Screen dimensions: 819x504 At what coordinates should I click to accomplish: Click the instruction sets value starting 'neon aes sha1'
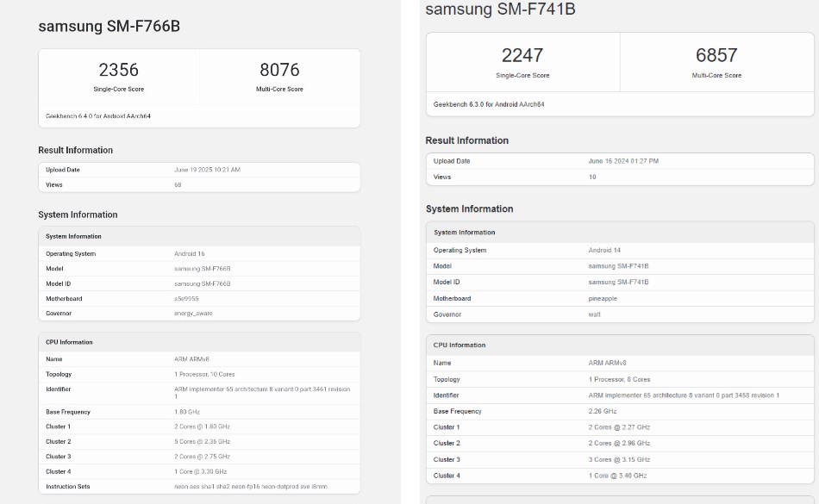click(251, 487)
